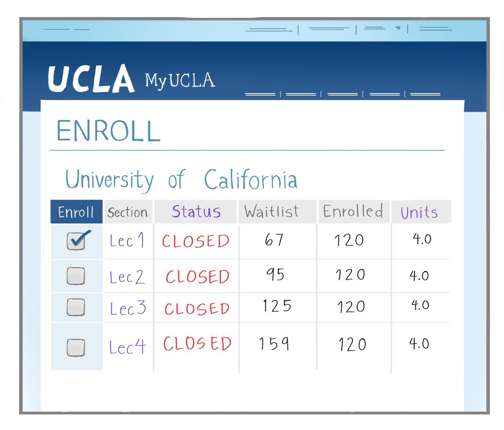Sort by the Status column header

pos(196,212)
